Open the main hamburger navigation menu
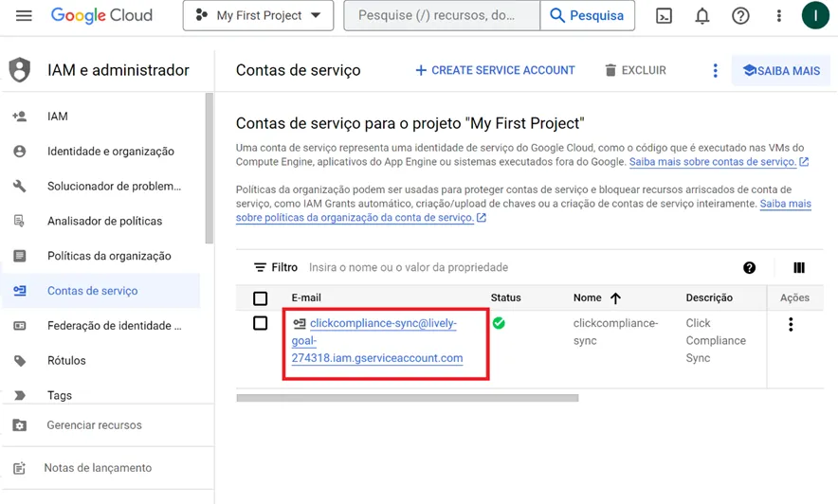This screenshot has height=504, width=838. [24, 15]
